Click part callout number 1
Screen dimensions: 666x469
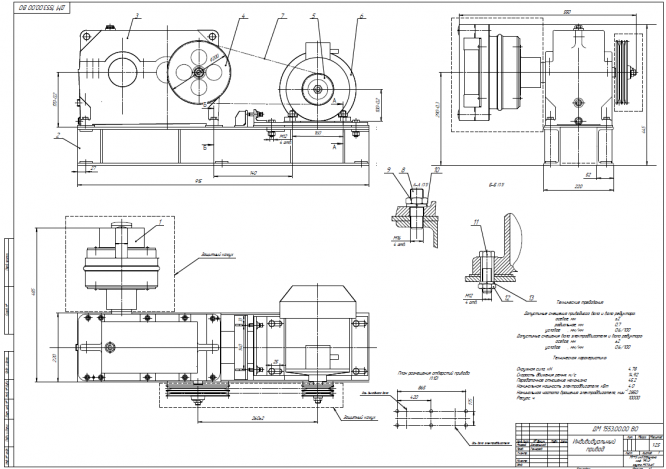[161, 222]
